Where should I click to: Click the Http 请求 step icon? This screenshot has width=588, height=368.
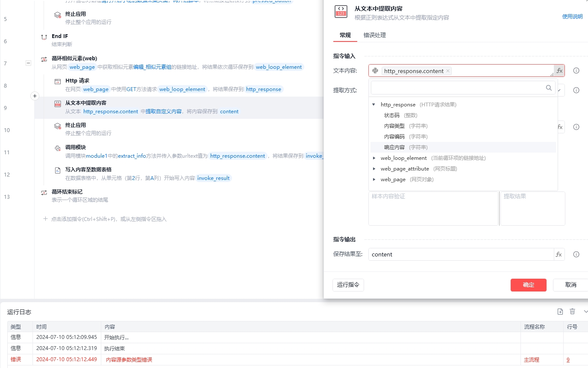pos(58,82)
